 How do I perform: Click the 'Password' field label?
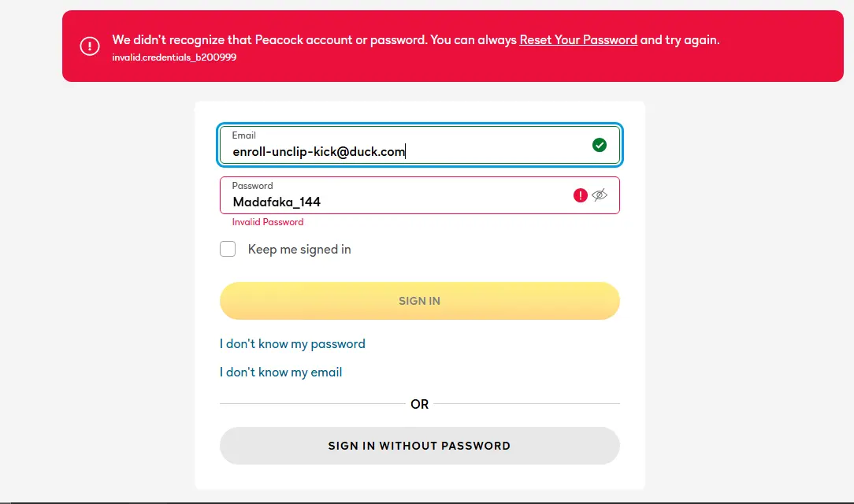pos(252,186)
